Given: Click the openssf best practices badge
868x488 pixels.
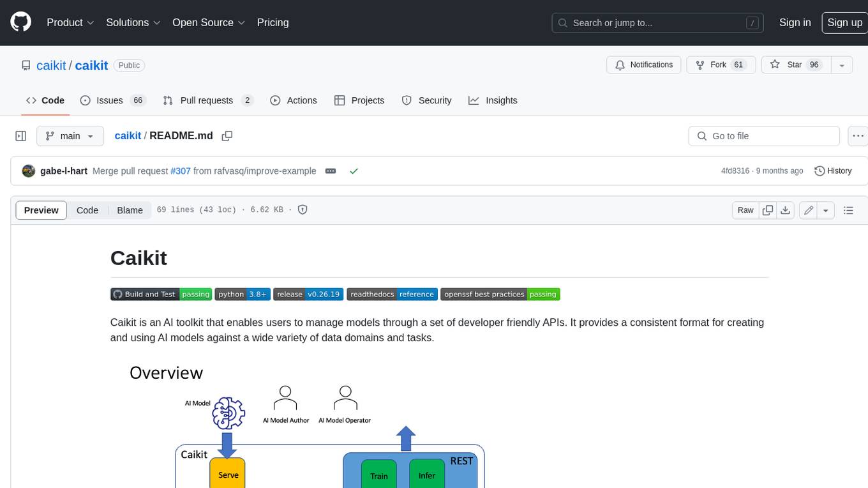Looking at the screenshot, I should 500,294.
